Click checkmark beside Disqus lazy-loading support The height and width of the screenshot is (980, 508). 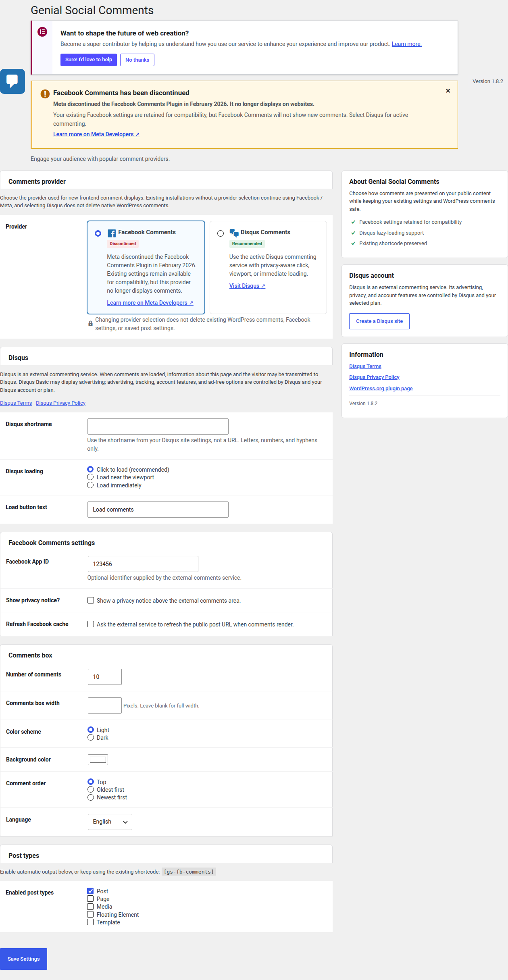tap(353, 233)
